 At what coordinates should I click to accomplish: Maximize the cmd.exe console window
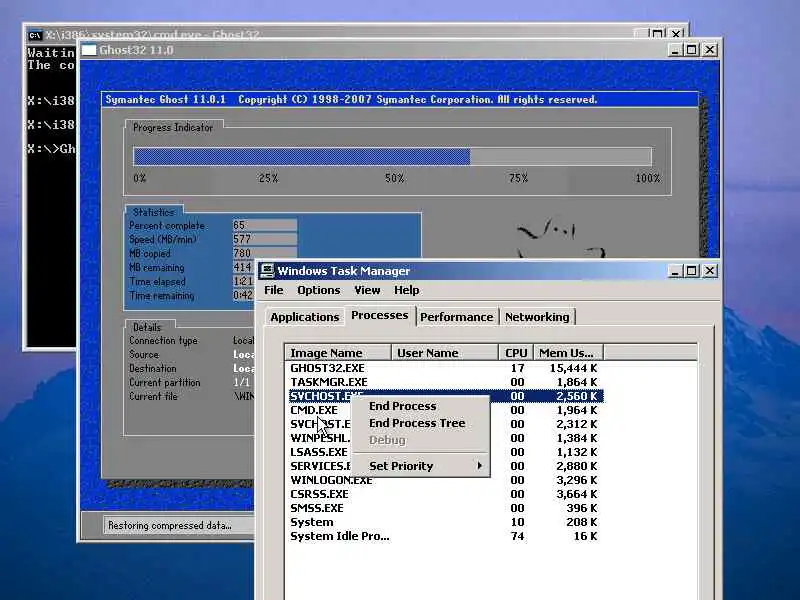point(658,34)
